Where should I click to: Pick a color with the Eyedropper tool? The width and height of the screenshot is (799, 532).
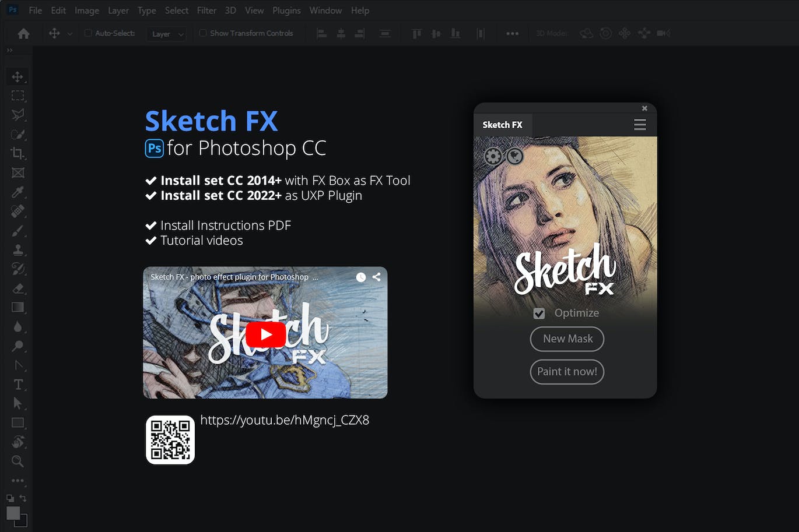coord(17,192)
